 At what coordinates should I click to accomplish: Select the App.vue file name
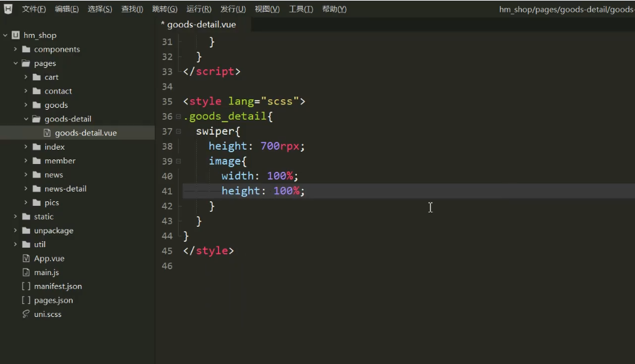click(49, 258)
